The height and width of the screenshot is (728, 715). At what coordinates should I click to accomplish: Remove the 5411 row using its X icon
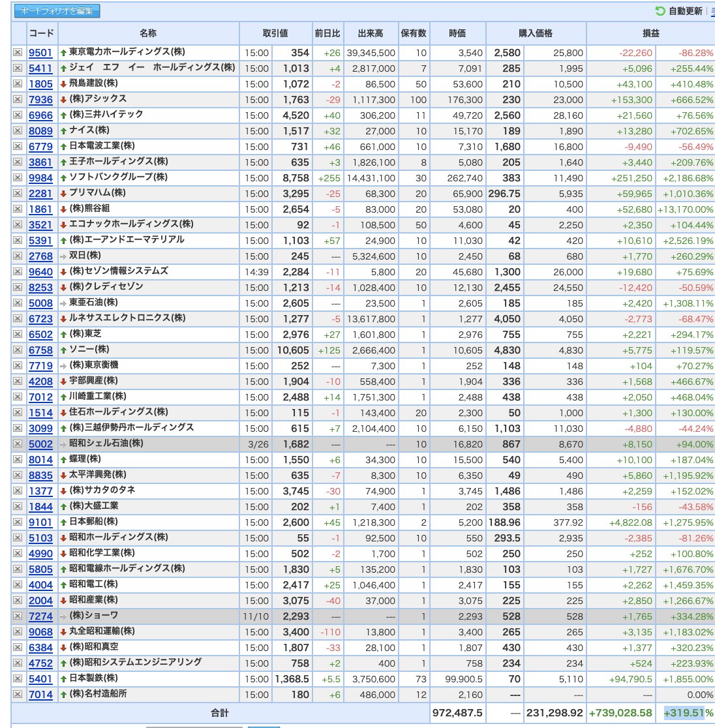coord(18,68)
